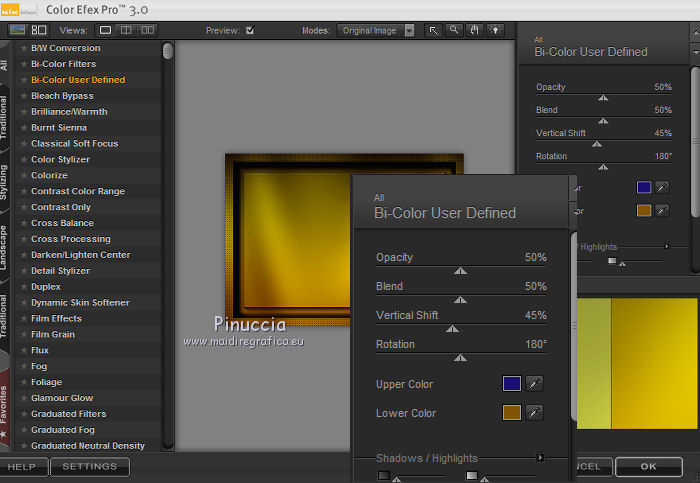Open the blue Upper Color swatch
700x483 pixels.
coord(511,384)
